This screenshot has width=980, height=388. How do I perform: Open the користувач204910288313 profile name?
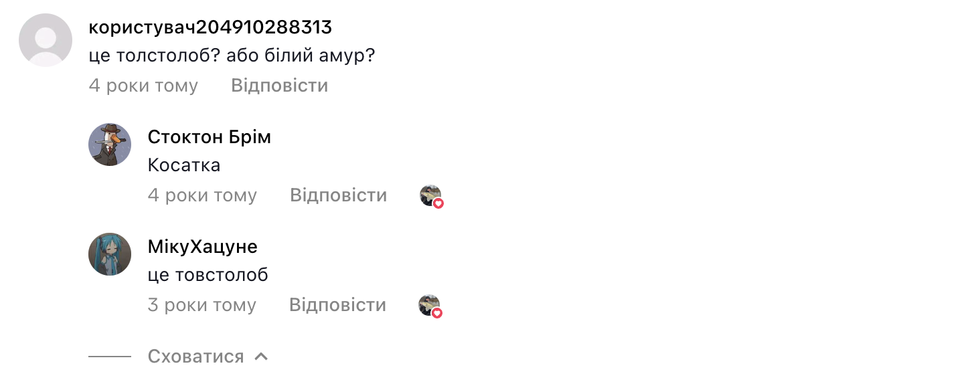pyautogui.click(x=210, y=27)
